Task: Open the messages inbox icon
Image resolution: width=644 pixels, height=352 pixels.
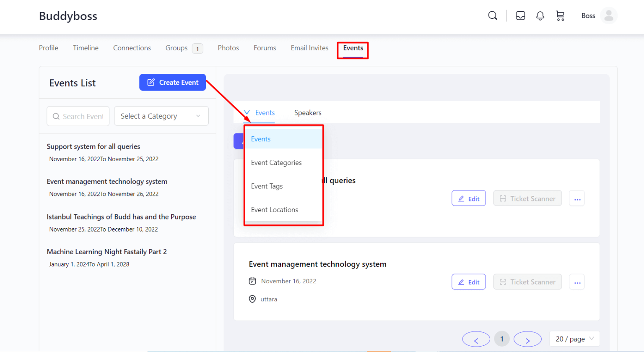Action: point(520,15)
